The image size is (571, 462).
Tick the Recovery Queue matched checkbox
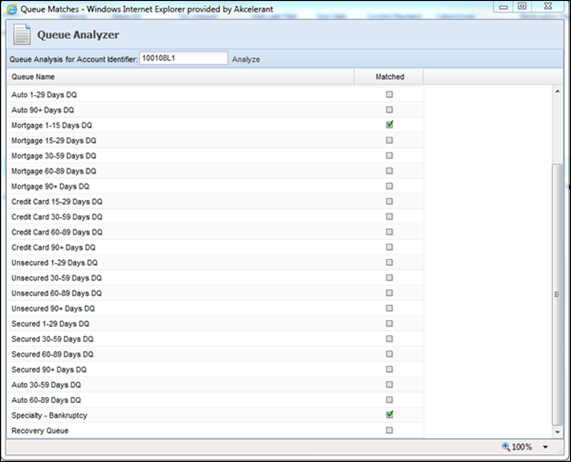389,430
